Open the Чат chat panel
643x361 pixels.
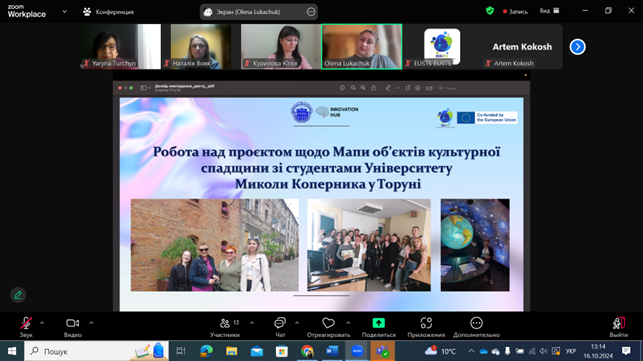[280, 327]
